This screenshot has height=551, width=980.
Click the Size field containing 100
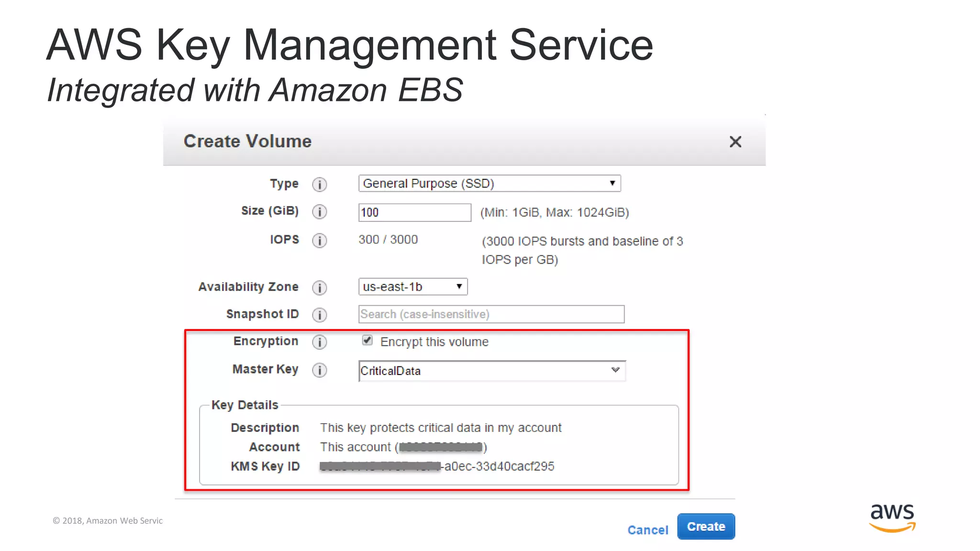pyautogui.click(x=415, y=212)
